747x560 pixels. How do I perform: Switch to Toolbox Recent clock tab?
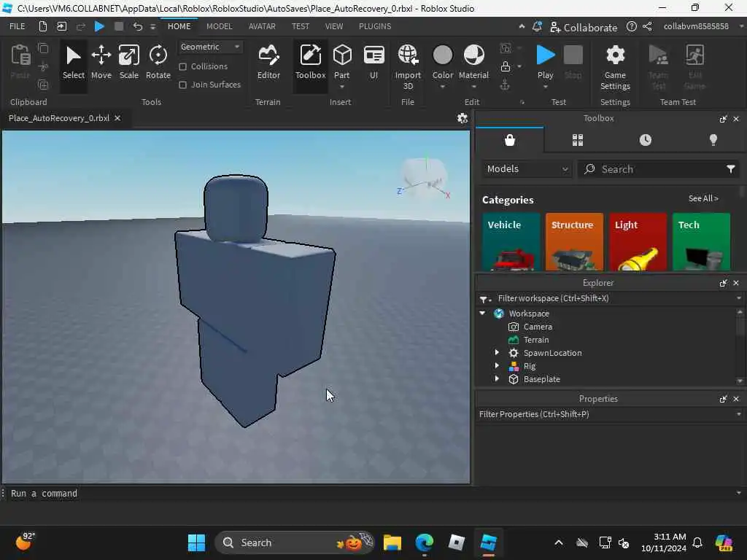pyautogui.click(x=645, y=140)
